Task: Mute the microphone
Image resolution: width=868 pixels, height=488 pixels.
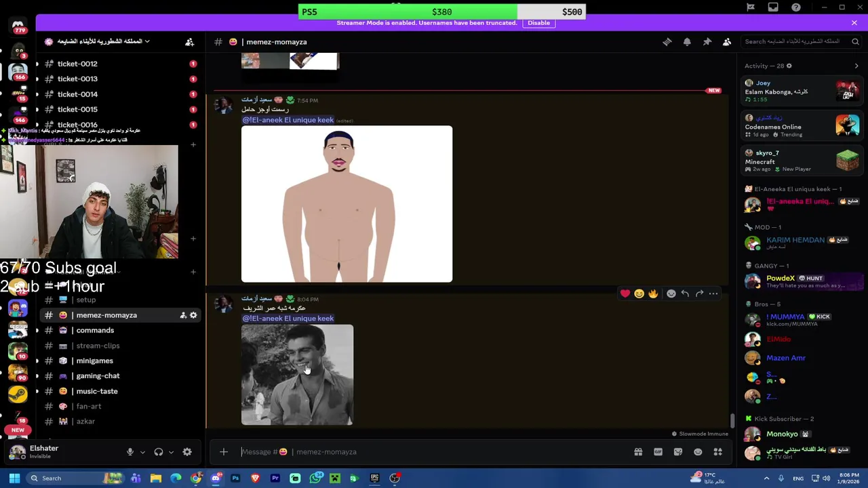Action: coord(130,452)
